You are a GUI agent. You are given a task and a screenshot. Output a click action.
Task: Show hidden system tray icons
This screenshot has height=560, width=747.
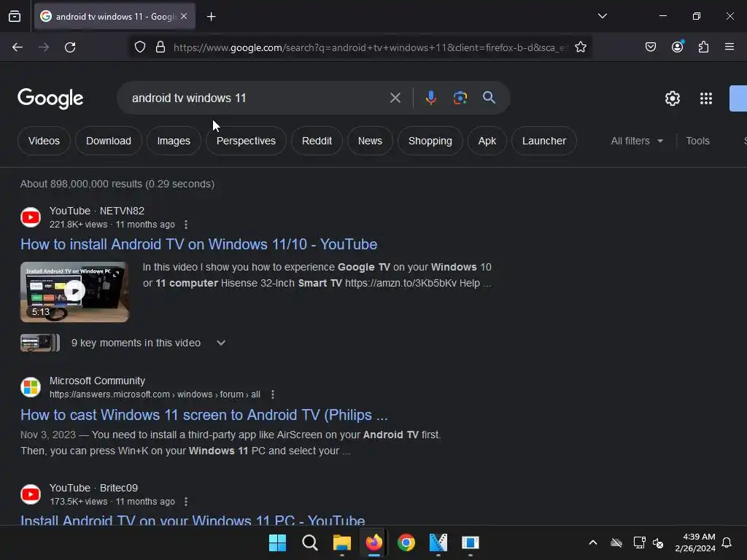[593, 542]
